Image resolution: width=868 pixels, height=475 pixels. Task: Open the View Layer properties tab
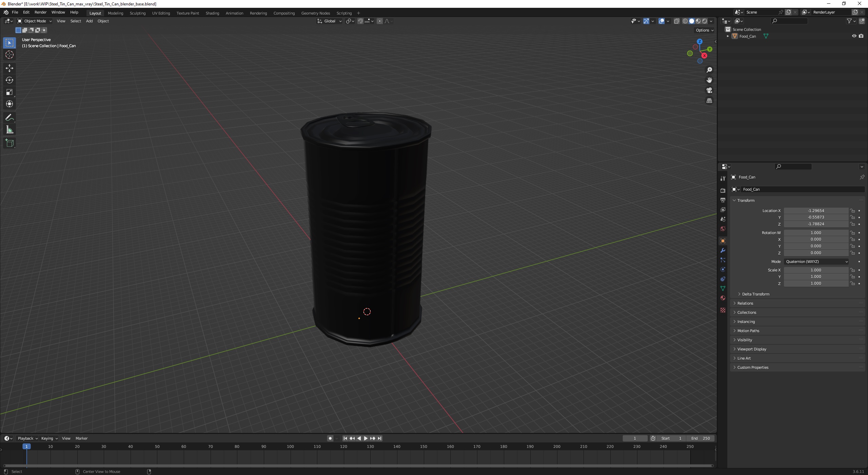point(723,210)
